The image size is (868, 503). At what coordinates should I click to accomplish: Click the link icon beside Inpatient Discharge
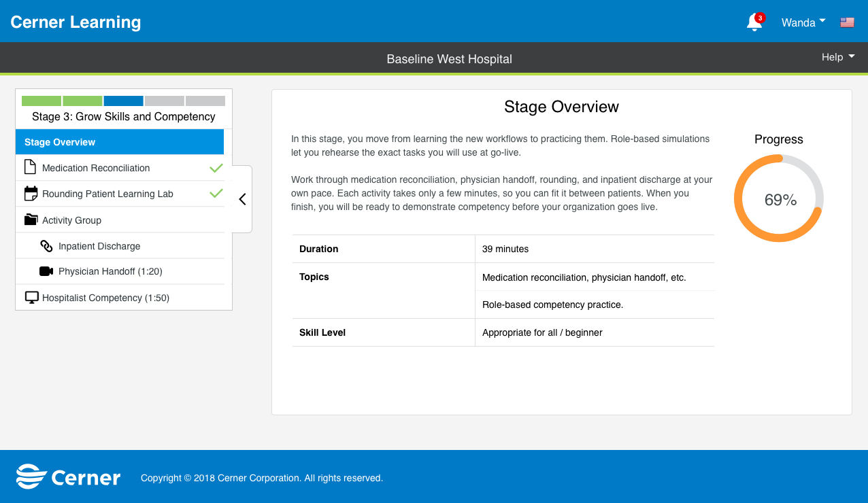[x=46, y=246]
